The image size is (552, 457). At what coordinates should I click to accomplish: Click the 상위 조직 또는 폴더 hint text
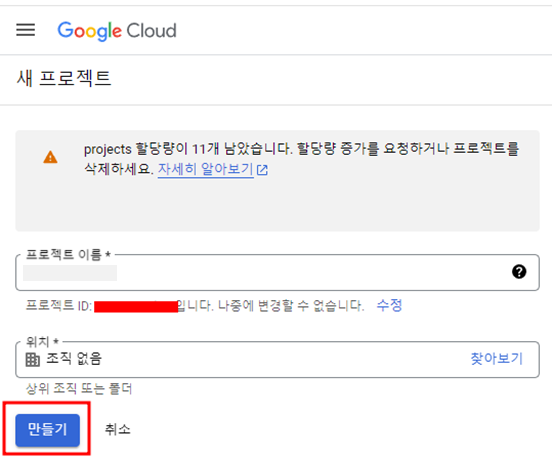pyautogui.click(x=79, y=389)
